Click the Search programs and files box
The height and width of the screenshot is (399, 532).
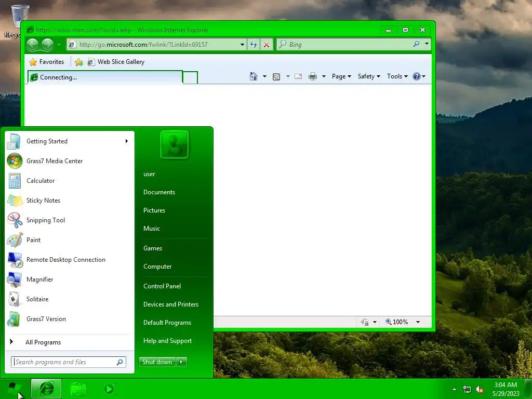tap(68, 362)
